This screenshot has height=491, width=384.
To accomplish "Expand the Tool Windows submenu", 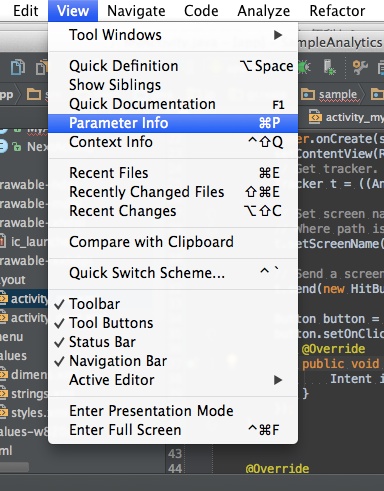I will tap(173, 35).
